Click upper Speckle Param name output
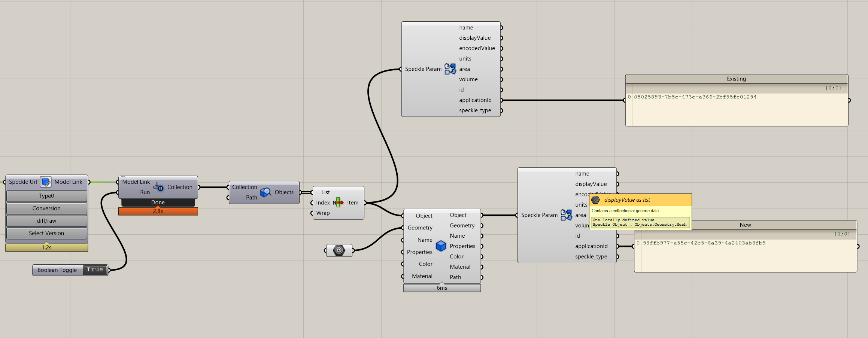The width and height of the screenshot is (868, 338). (x=466, y=28)
